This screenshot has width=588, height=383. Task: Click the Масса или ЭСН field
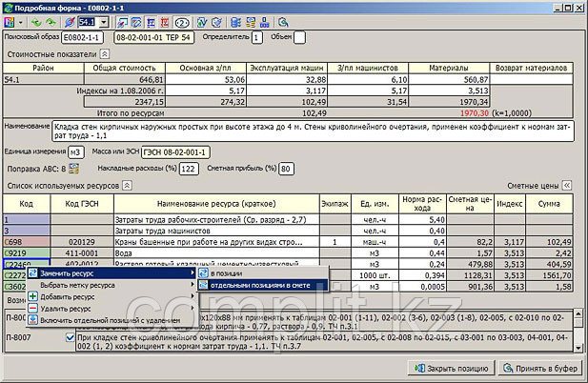(x=175, y=152)
